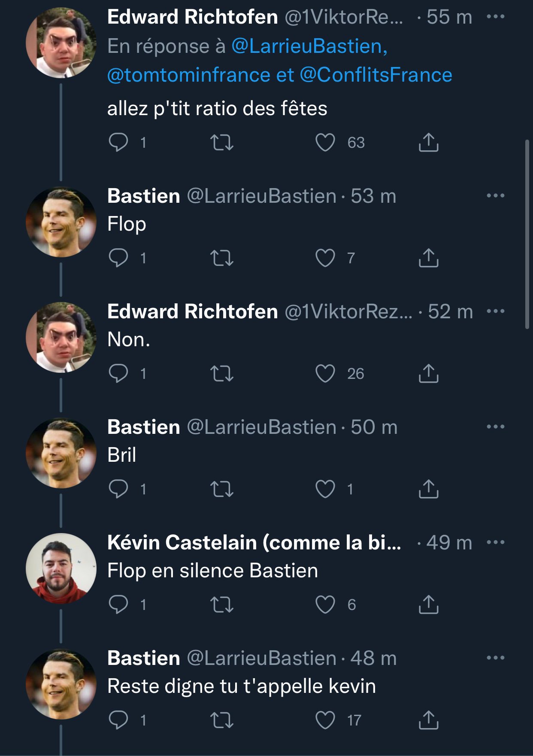Click the scrollbar on the right edge
The image size is (533, 756).
pos(527,234)
